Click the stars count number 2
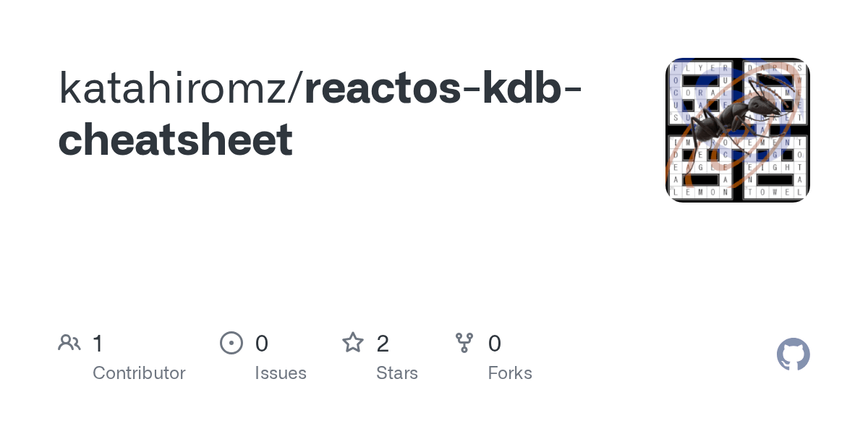The height and width of the screenshot is (434, 868). tap(383, 344)
